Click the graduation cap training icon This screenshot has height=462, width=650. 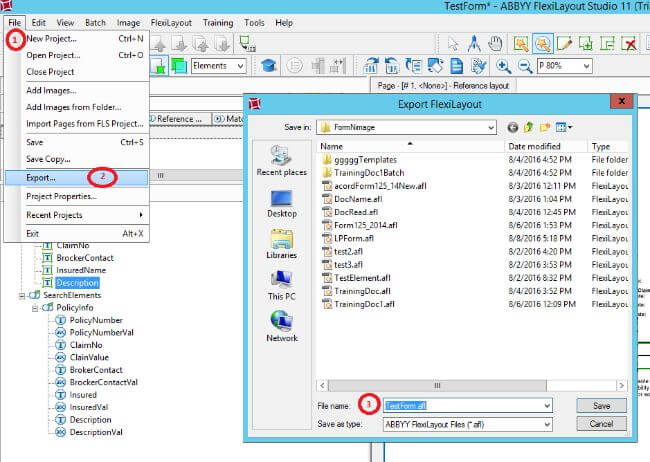click(269, 66)
